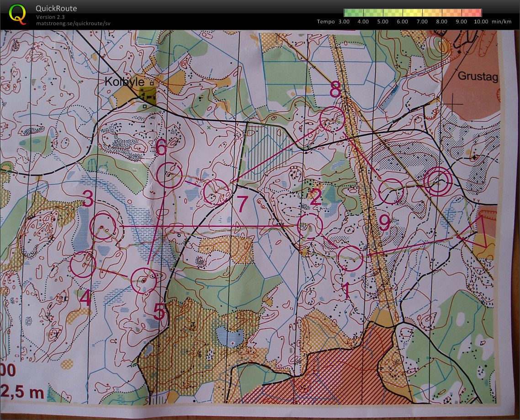Click the "Grustag" map label
Screen dimensions: 520x420
478,76
